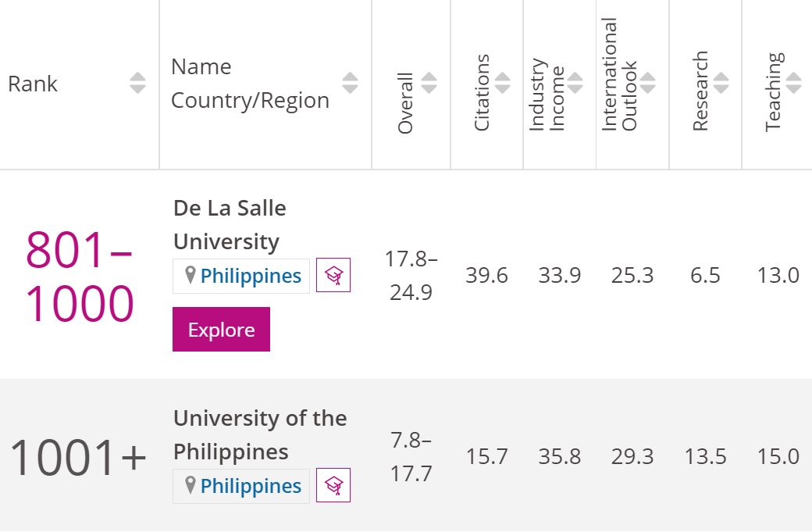
Task: Sort by Overall score arrows
Action: [x=429, y=83]
